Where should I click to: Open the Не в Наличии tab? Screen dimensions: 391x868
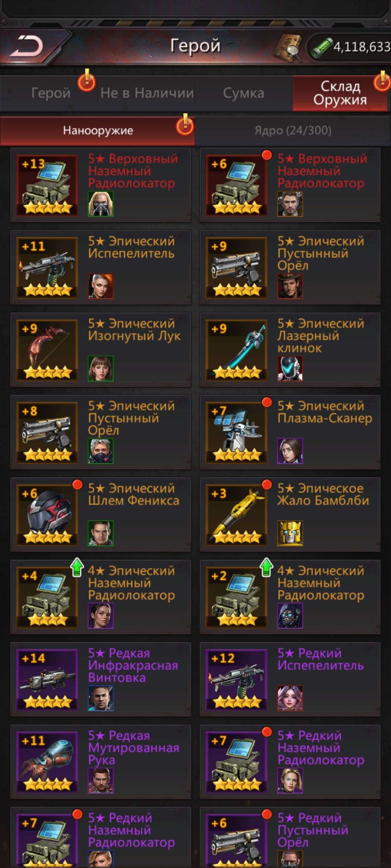[147, 93]
